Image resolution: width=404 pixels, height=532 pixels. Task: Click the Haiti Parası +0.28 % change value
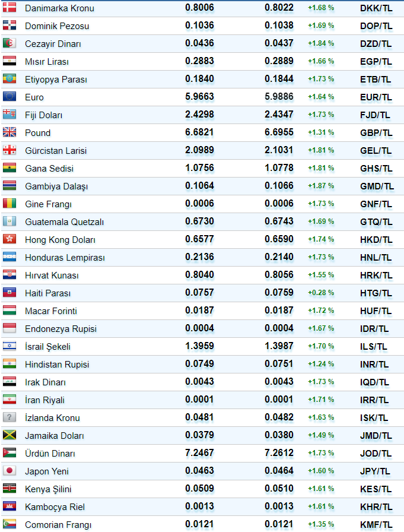(x=320, y=293)
